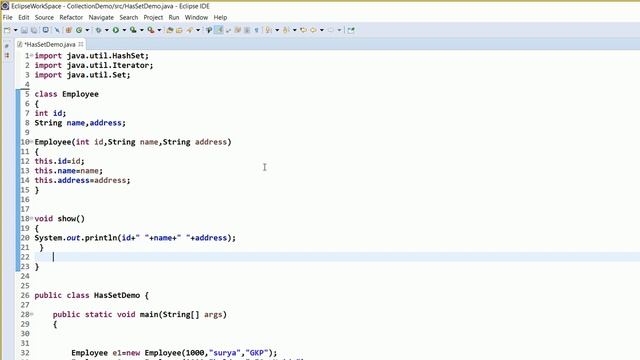This screenshot has width=640, height=360.
Task: Open the Refactor menu
Action: coord(71,18)
